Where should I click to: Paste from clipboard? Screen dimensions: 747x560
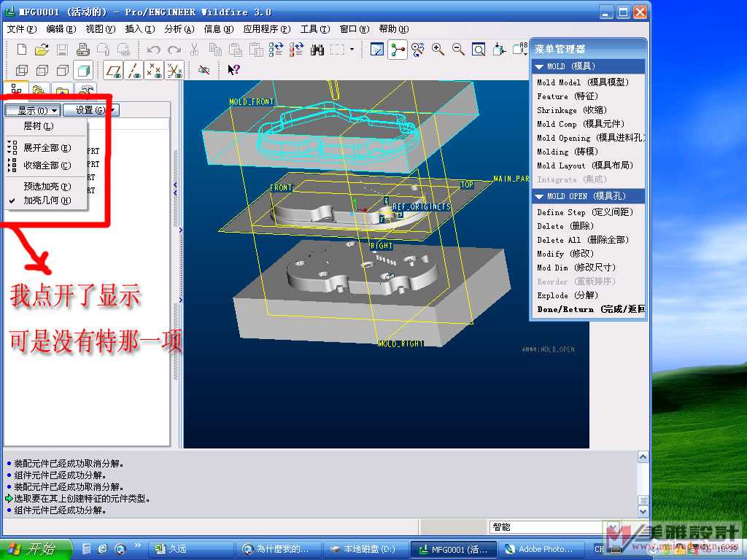point(236,50)
